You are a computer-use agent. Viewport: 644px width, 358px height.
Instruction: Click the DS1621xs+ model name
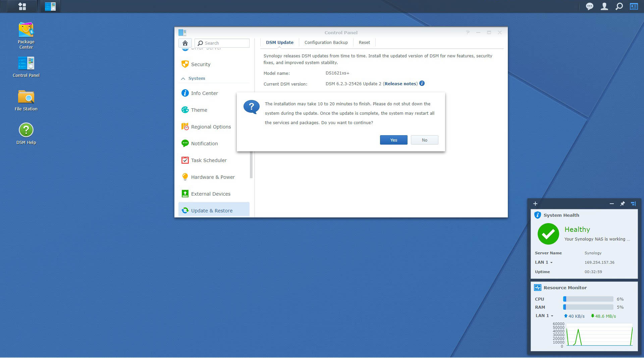click(x=337, y=73)
